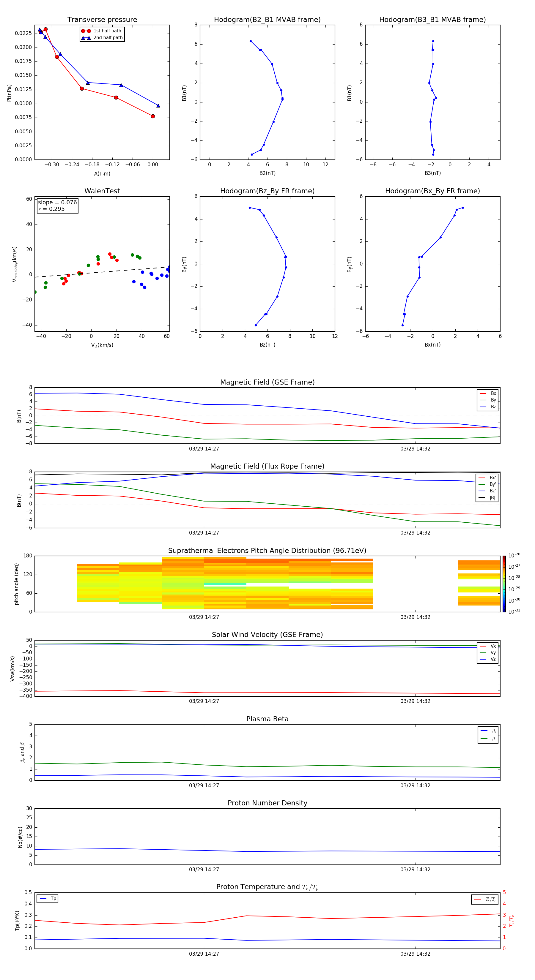Click the 'Bz(nT)' x-axis label

coord(267,345)
